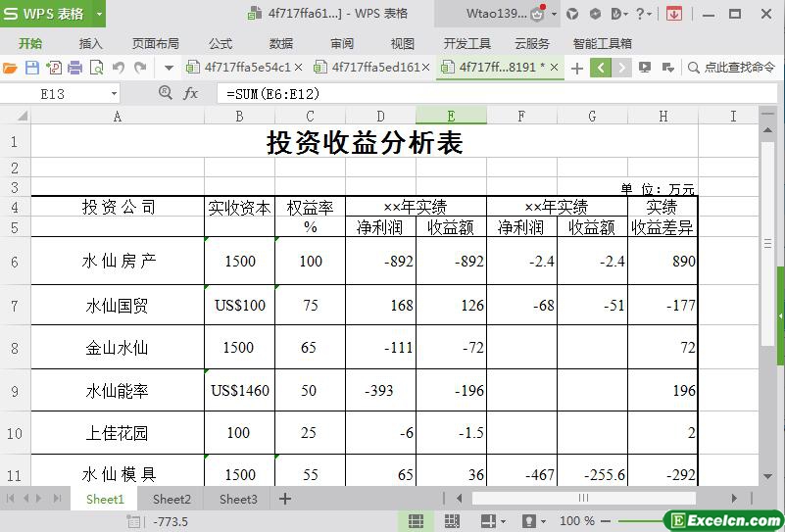Open the Wtao139 account dropdown
The image size is (785, 532).
click(x=555, y=14)
